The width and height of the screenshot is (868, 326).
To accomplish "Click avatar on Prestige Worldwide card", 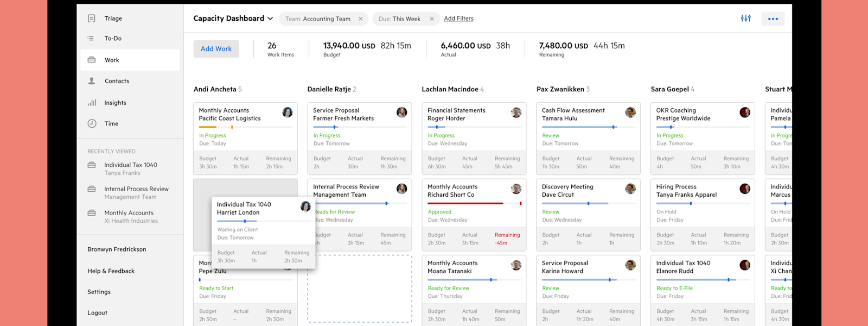I will click(745, 112).
